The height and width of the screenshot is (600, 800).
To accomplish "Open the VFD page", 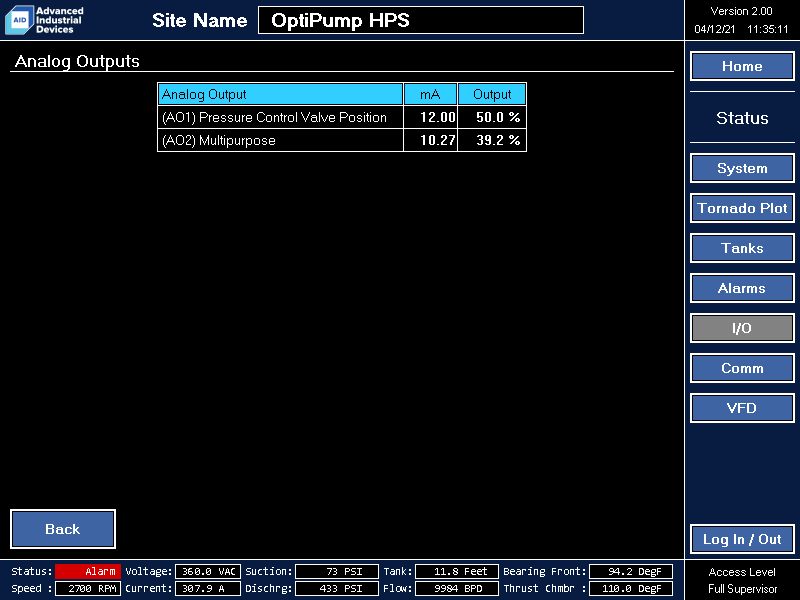I will pyautogui.click(x=742, y=408).
